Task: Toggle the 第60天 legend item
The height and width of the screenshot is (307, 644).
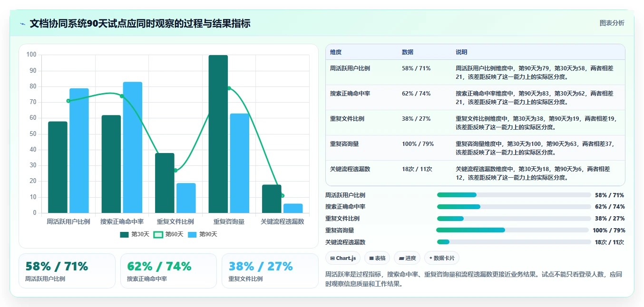Action: coord(168,234)
